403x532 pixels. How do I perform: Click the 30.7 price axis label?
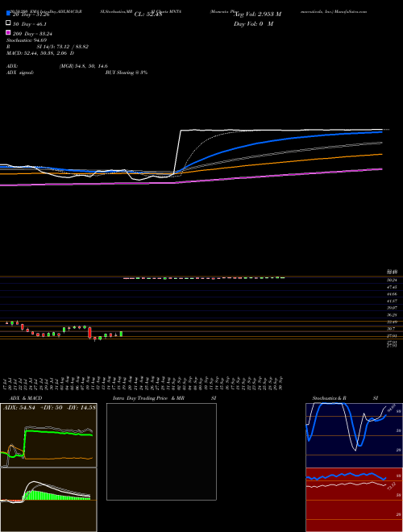[391, 329]
